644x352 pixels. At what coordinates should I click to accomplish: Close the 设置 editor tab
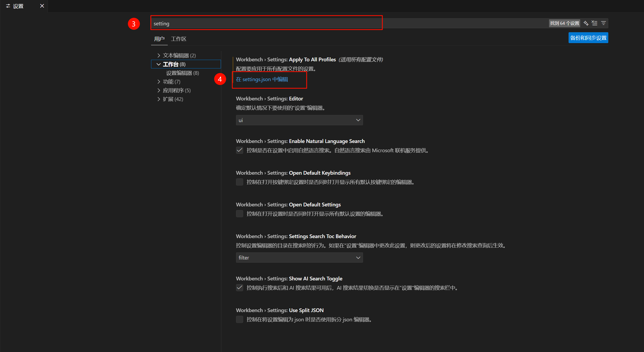click(x=42, y=6)
